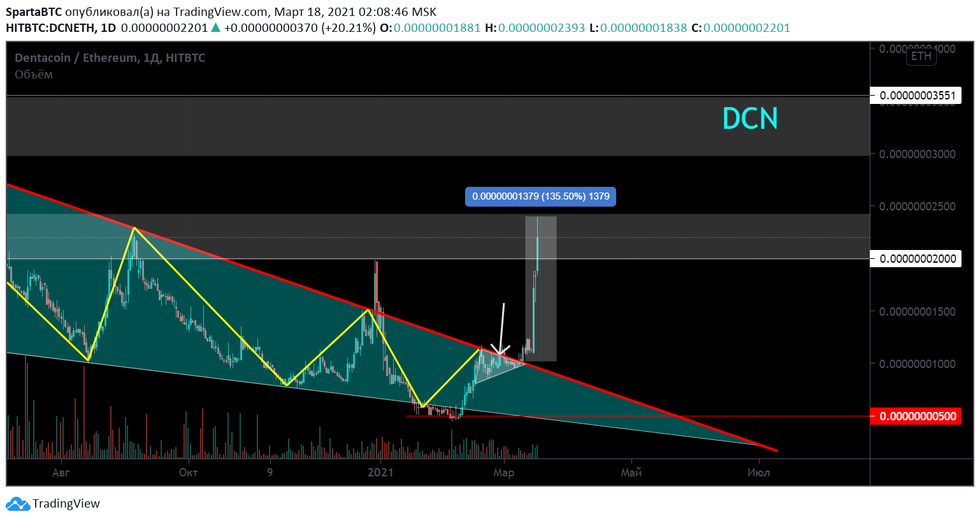The width and height of the screenshot is (980, 521).
Task: Click the 0.00000001500 price axis value
Action: pyautogui.click(x=918, y=311)
